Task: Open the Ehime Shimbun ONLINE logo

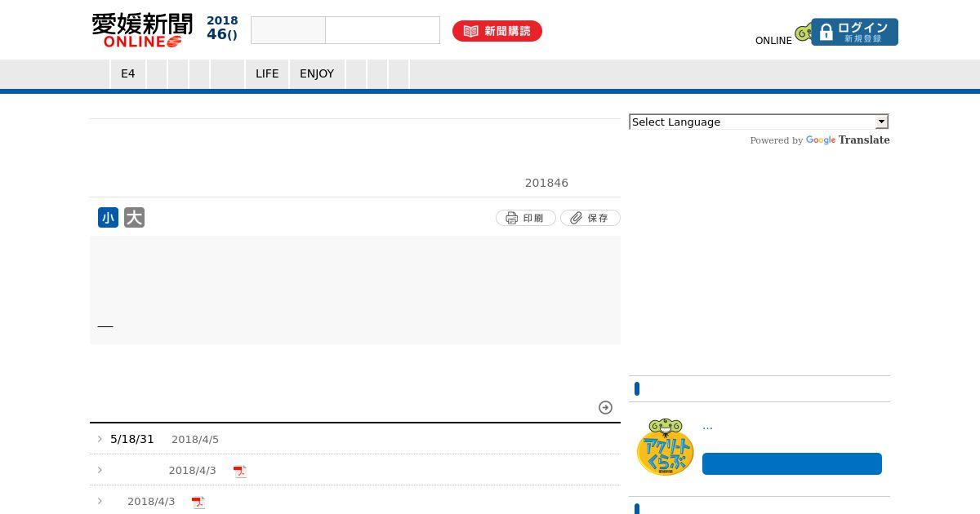Action: coord(142,30)
